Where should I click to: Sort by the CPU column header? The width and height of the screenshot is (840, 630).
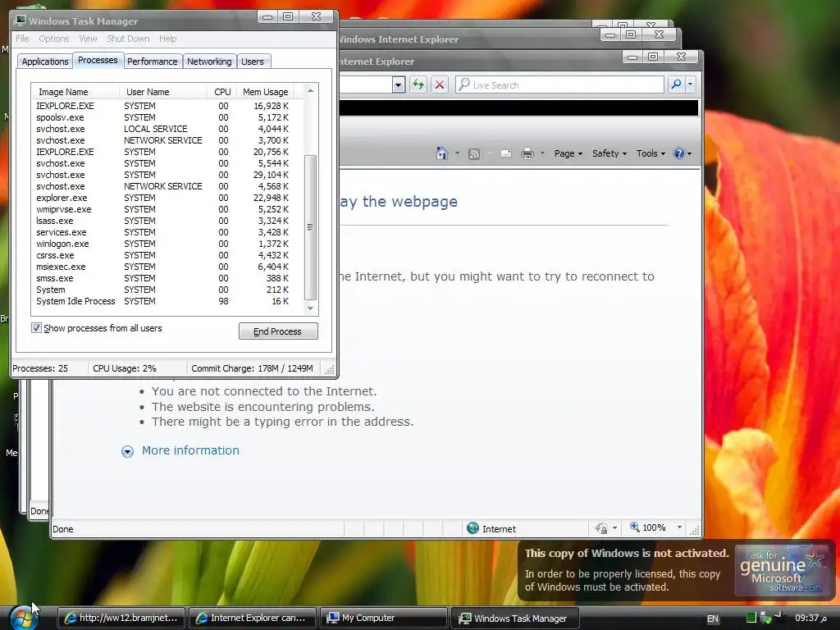(221, 92)
